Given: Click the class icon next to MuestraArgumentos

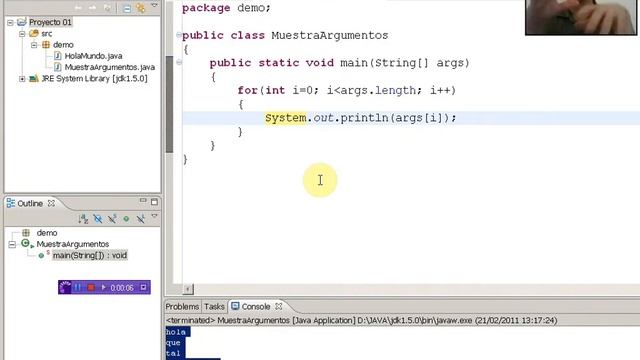Looking at the screenshot, I should click(x=27, y=244).
